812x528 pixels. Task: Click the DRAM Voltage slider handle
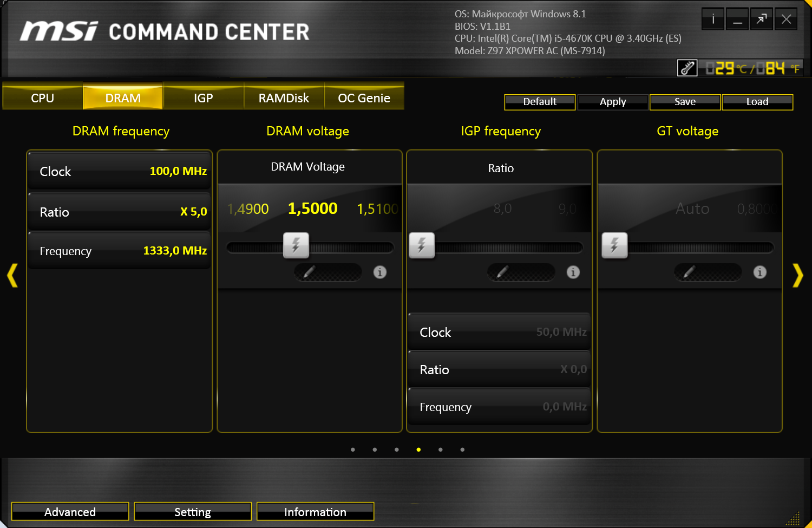(296, 245)
